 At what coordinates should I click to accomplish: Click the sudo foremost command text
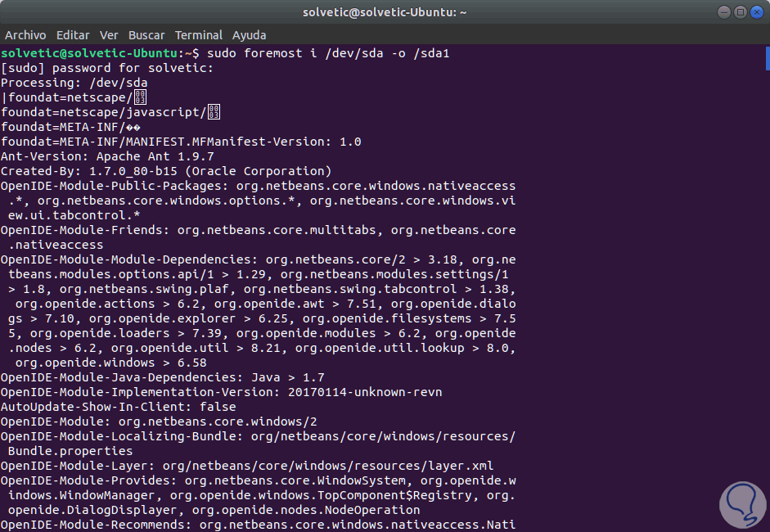pos(328,53)
